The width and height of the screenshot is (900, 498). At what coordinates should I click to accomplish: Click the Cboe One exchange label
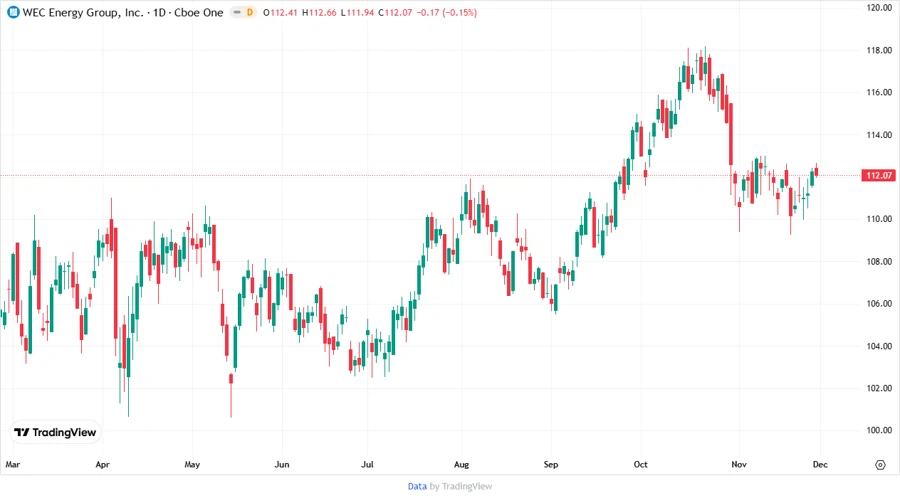pos(199,13)
